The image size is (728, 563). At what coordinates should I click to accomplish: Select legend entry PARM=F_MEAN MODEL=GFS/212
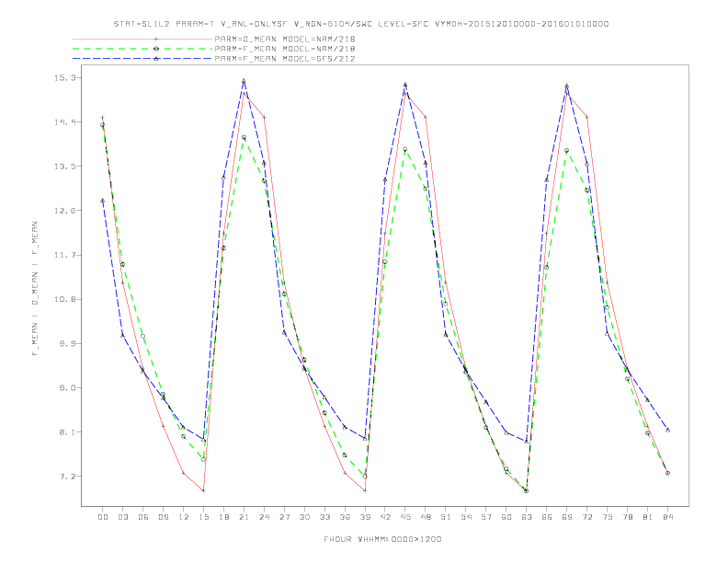[x=285, y=59]
